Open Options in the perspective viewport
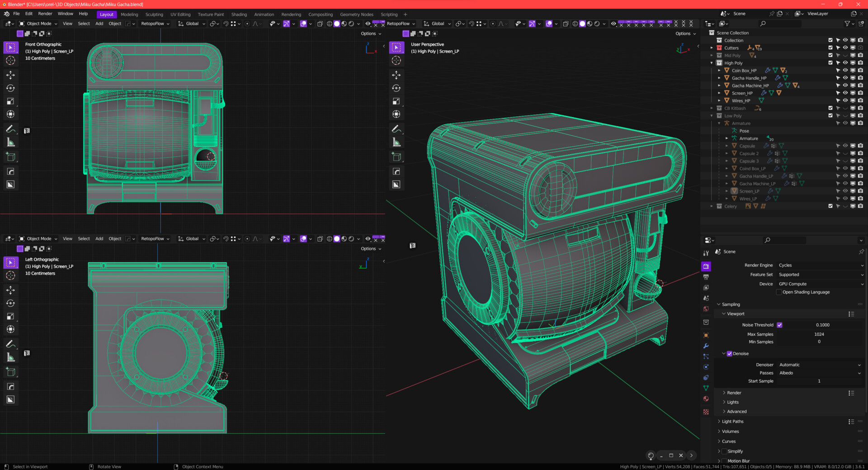This screenshot has height=470, width=868. 685,33
